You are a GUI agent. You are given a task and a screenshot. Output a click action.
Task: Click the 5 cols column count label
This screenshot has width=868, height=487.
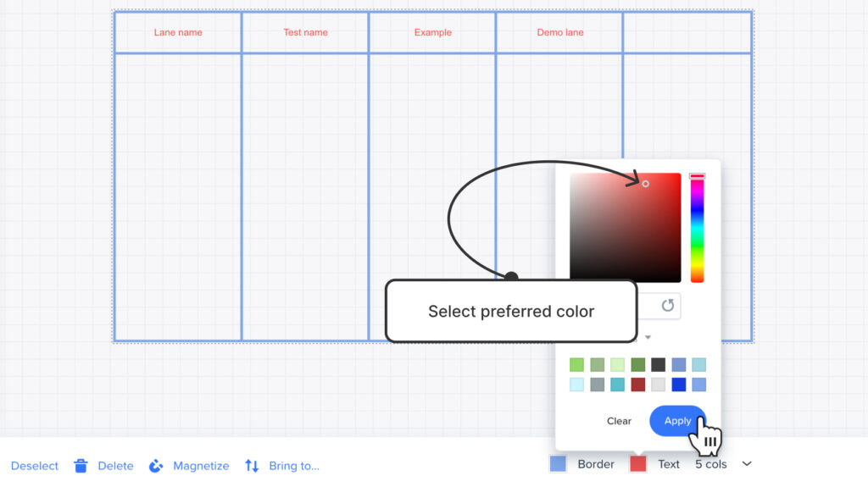[711, 464]
